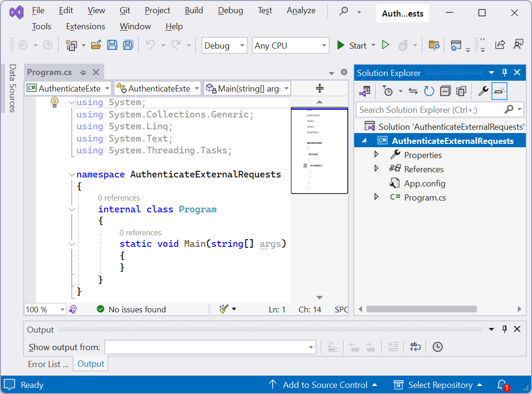Open Properties wrench icon in Solution Explorer

tap(483, 91)
